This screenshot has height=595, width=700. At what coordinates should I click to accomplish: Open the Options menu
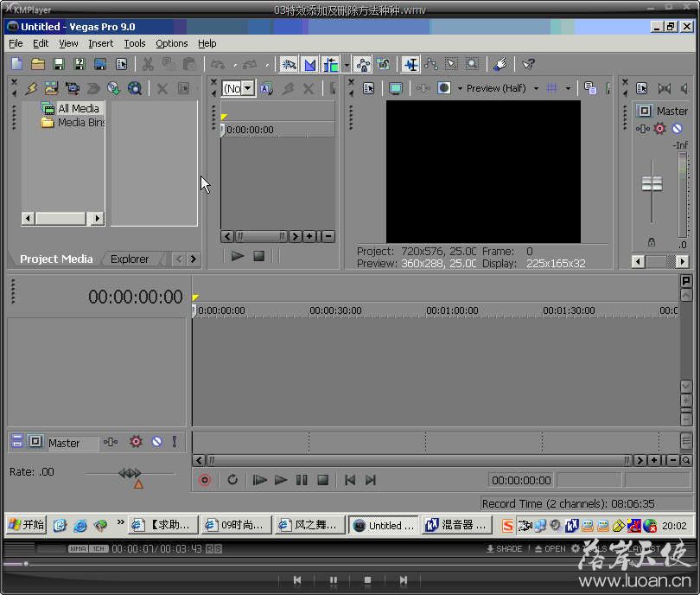tap(171, 43)
